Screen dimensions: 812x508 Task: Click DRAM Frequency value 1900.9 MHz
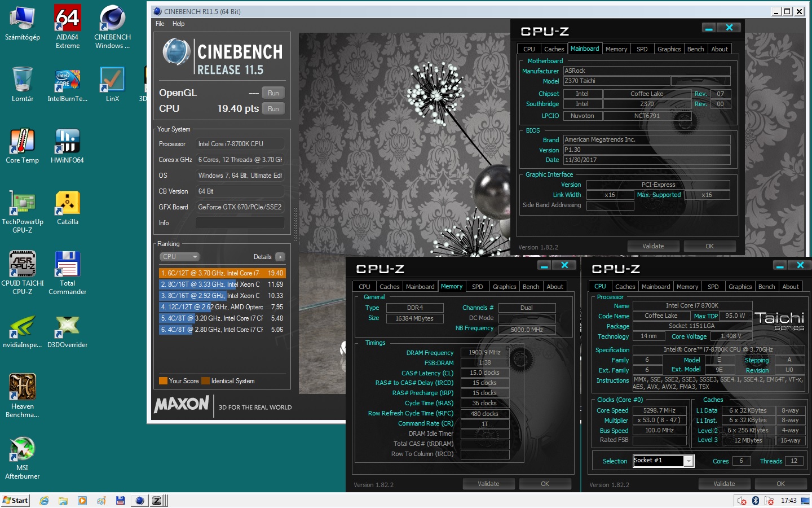(x=484, y=352)
